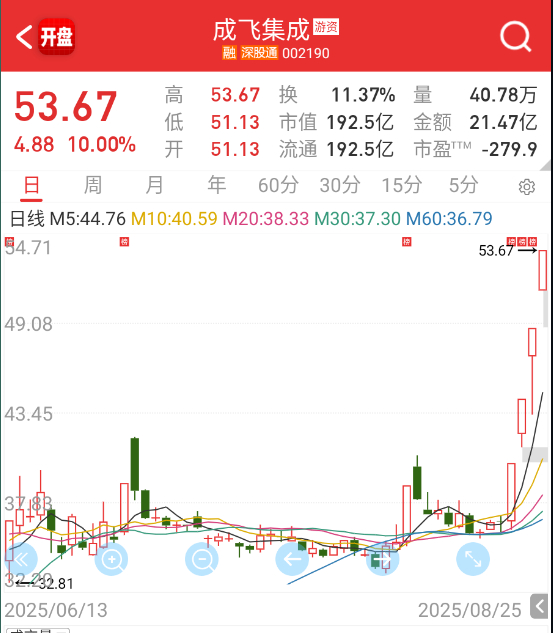
Task: Tap the latest limit-up candlestick at 53.67
Action: coord(543,270)
